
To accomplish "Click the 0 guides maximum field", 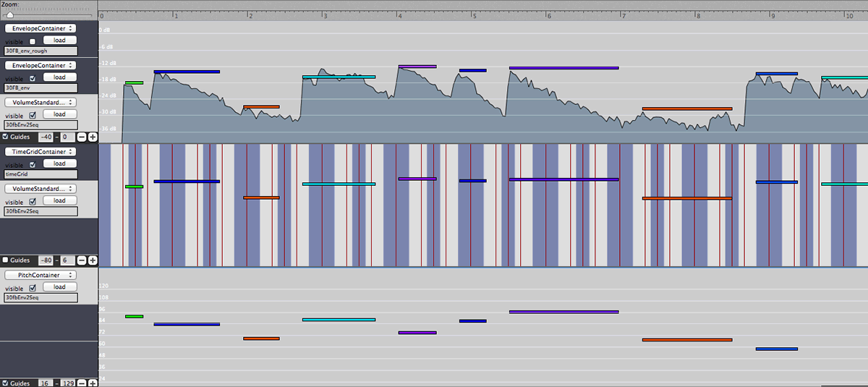I will pyautogui.click(x=67, y=137).
